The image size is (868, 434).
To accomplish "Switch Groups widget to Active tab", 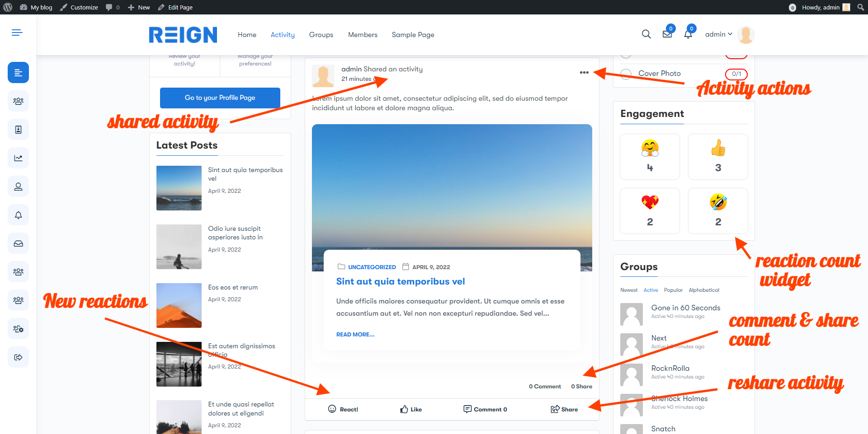I will pos(651,290).
